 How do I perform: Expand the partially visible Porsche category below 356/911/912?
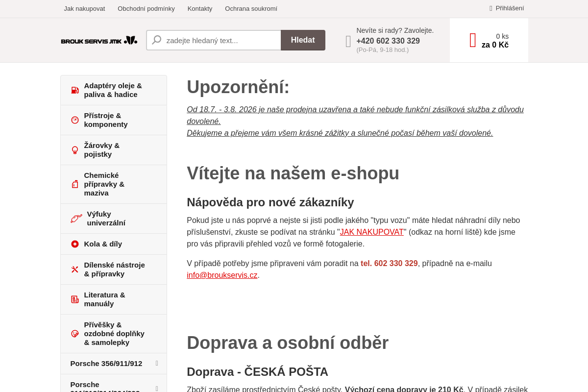[157, 389]
